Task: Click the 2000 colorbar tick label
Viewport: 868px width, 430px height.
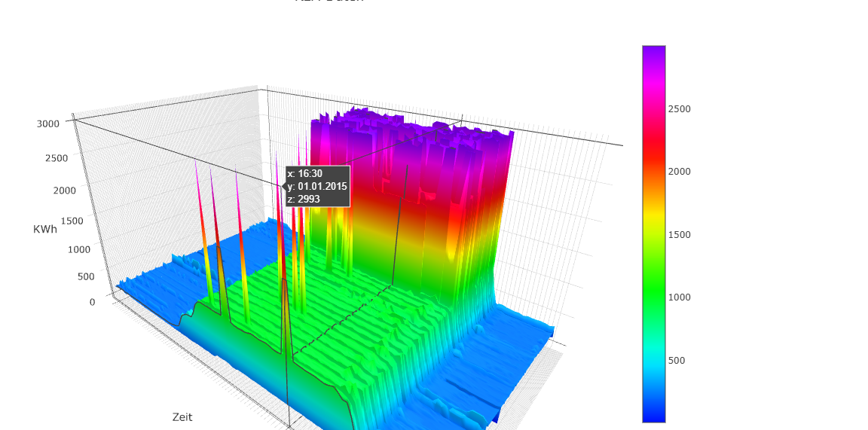Action: coord(679,172)
